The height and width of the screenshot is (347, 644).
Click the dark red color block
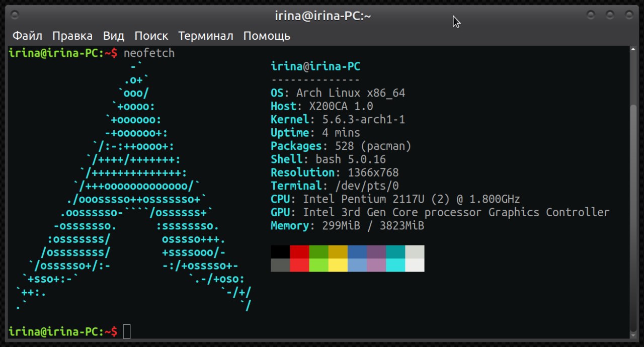(299, 252)
